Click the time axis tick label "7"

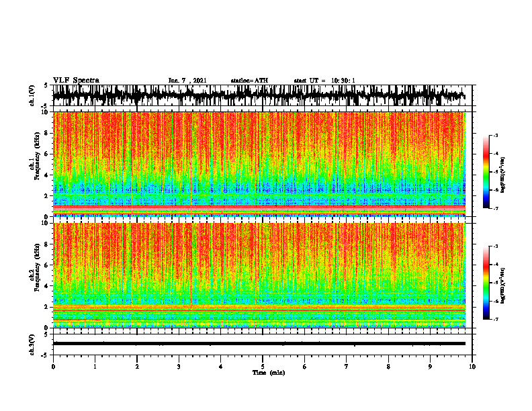[x=347, y=367]
